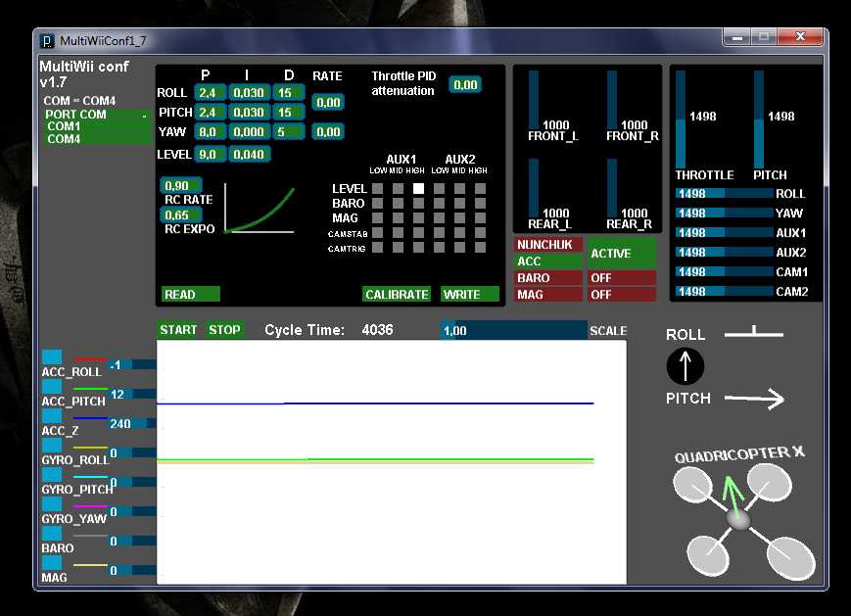Toggle the BARO graph visibility box

coord(52,533)
